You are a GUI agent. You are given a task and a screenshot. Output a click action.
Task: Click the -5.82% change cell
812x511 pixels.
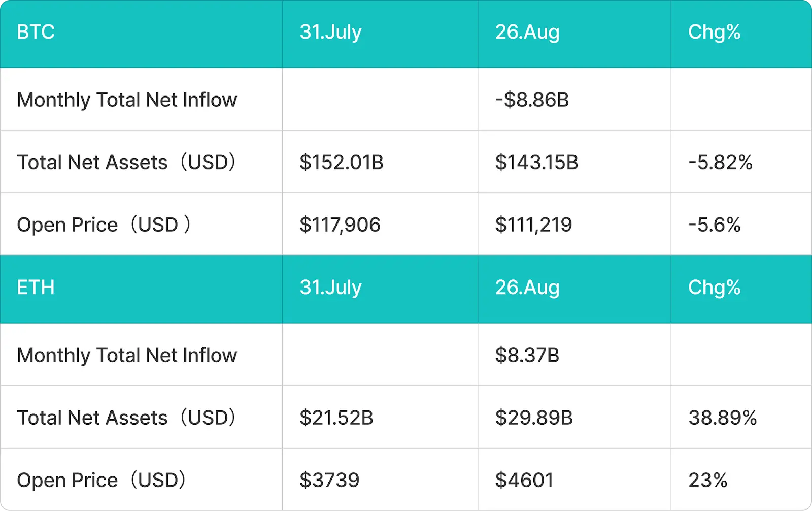tap(741, 162)
